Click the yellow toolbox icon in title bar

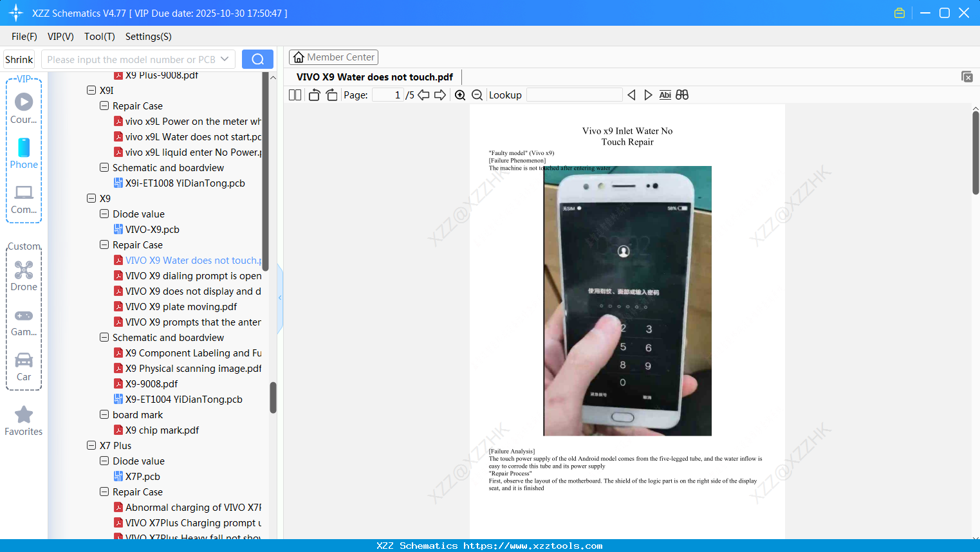pos(900,13)
